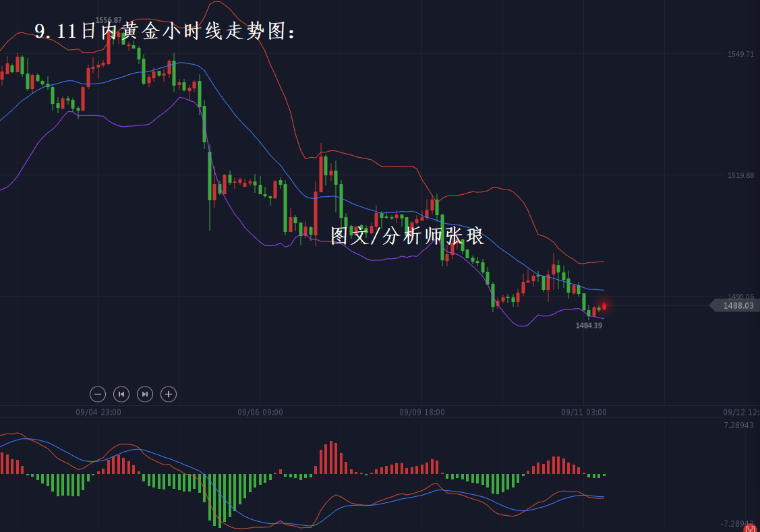The image size is (760, 532).
Task: Click the 1490.06 price axis label
Action: (x=740, y=297)
